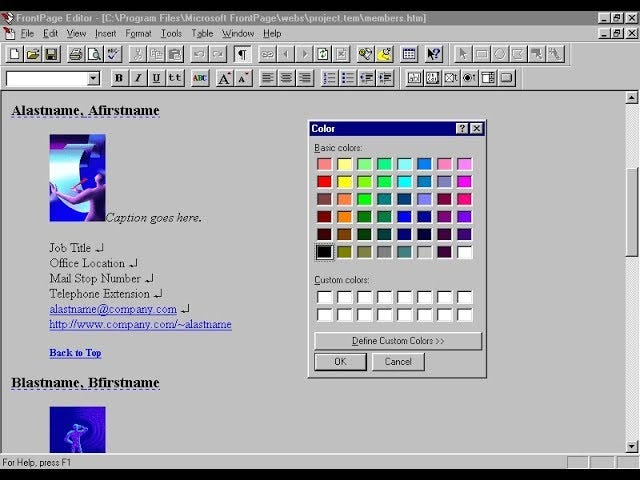Click the Undo arrow icon
Screen dimensions: 640x480
click(x=199, y=54)
